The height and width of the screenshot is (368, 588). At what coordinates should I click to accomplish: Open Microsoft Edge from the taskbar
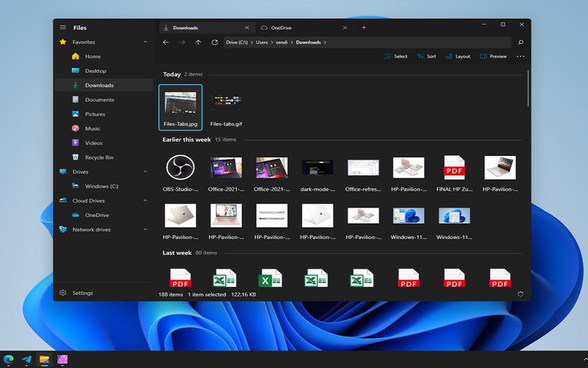9,359
